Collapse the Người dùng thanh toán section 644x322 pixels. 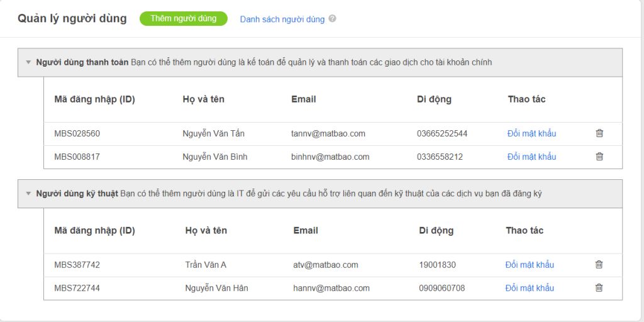pos(28,62)
